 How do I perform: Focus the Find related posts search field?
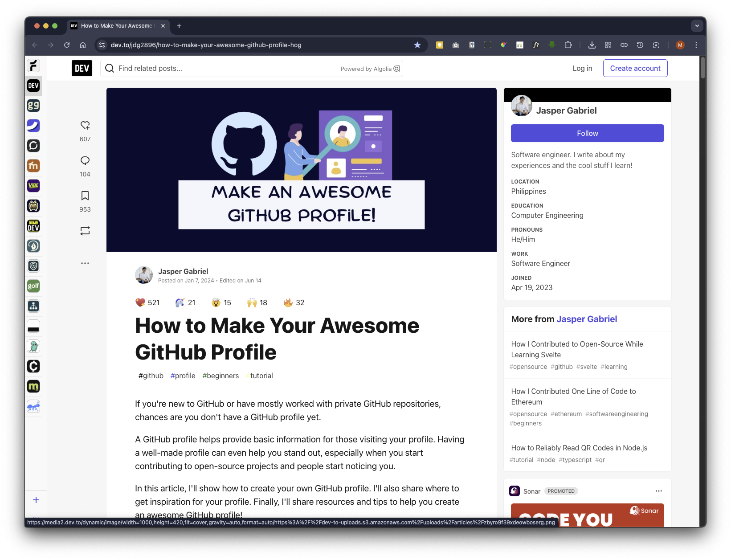223,69
